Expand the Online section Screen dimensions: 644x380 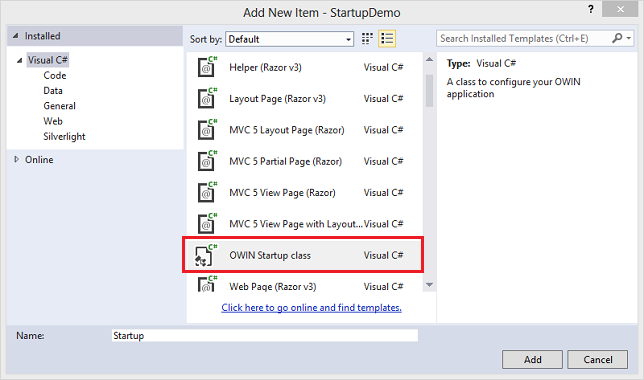(x=16, y=159)
